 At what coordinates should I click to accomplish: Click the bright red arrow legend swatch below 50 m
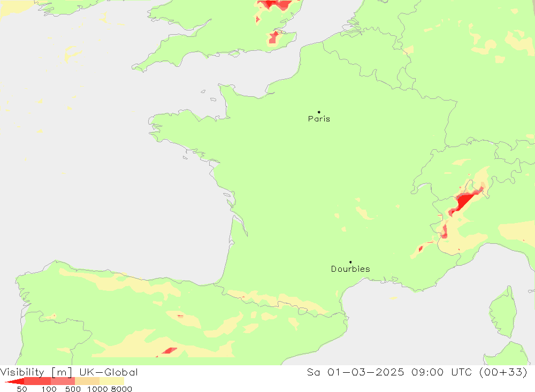click(x=14, y=381)
